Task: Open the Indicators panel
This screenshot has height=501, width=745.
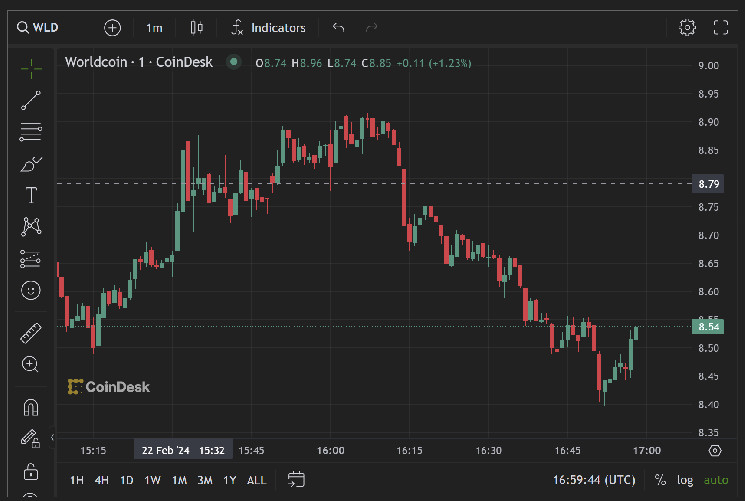Action: pyautogui.click(x=268, y=28)
